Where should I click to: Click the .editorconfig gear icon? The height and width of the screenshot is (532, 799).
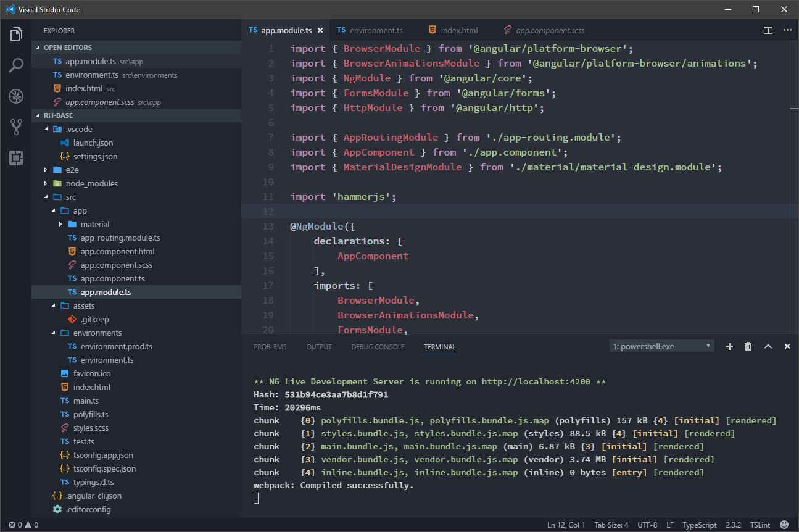(x=57, y=509)
